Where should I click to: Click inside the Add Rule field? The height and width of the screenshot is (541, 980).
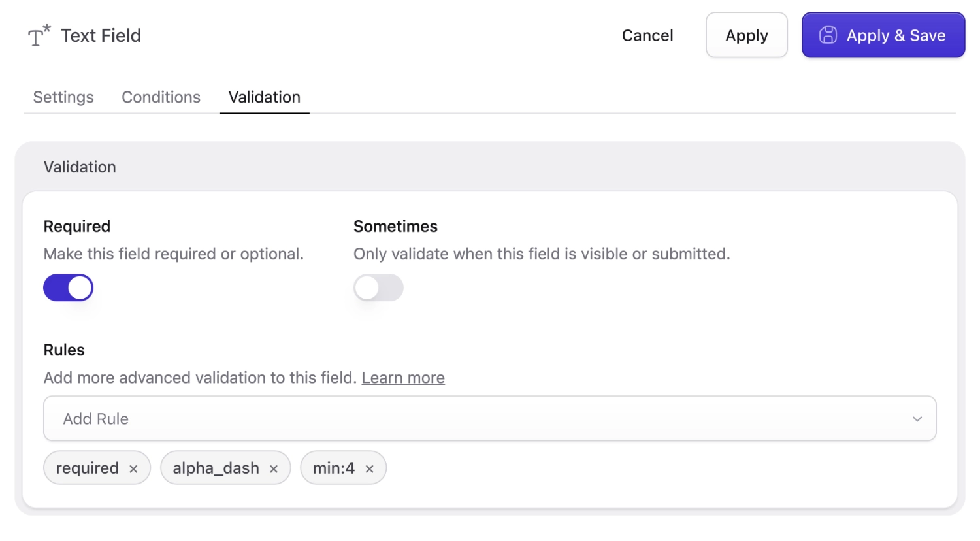tap(261, 418)
